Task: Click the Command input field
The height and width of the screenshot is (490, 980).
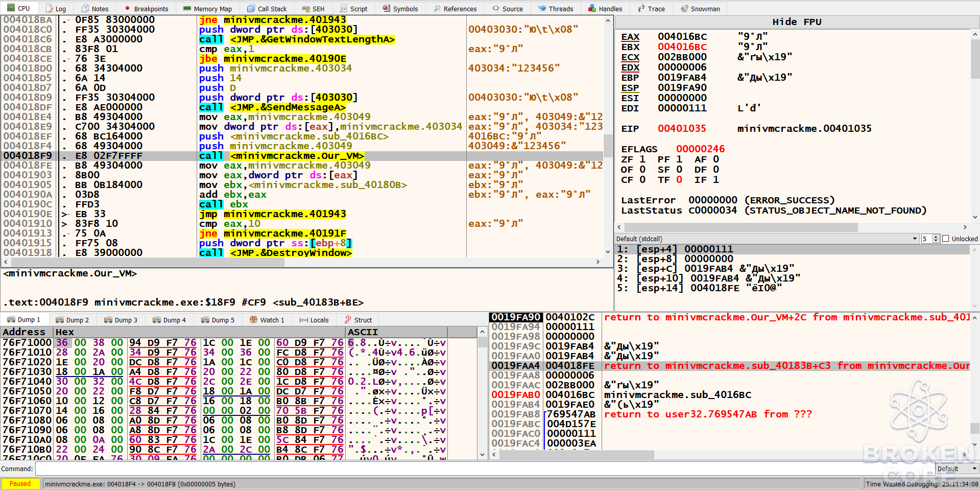Action: (484, 469)
